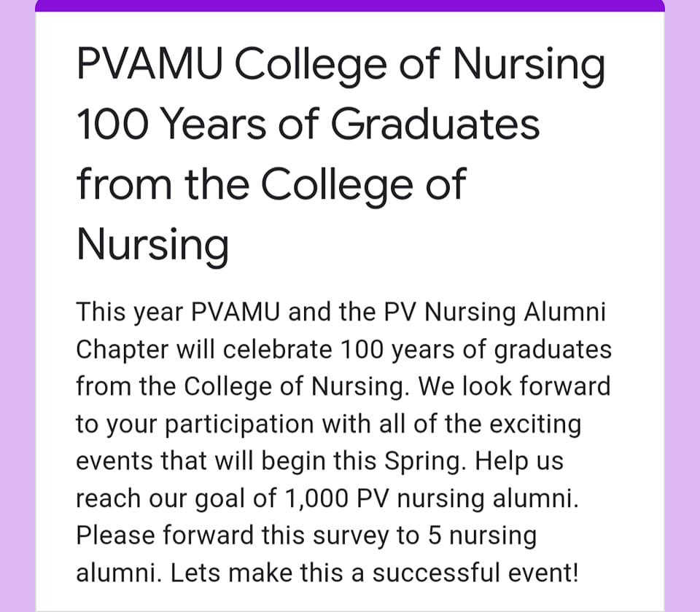Screen dimensions: 700x612
Task: Click 'events that will begin this Spring.' text
Action: pyautogui.click(x=271, y=461)
